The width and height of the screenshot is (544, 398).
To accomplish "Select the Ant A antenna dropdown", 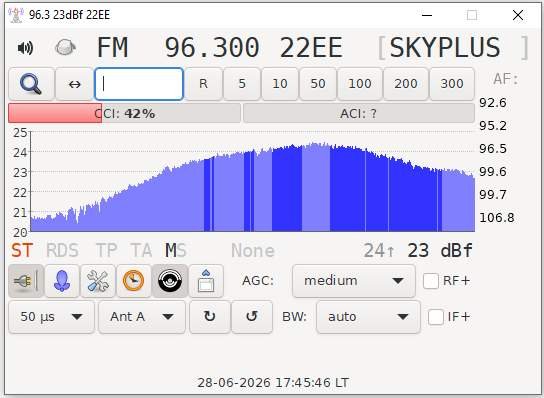I will pyautogui.click(x=142, y=317).
